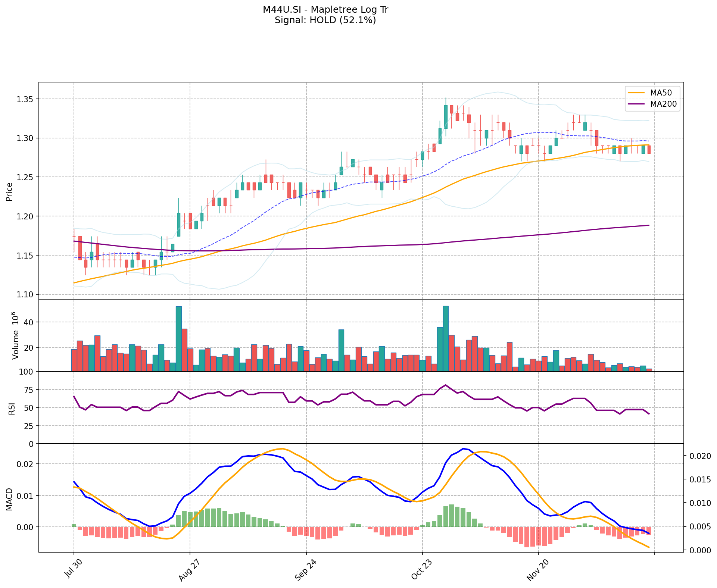717x588 pixels.
Task: Click the purple MA200 legend line swatch
Action: 636,104
